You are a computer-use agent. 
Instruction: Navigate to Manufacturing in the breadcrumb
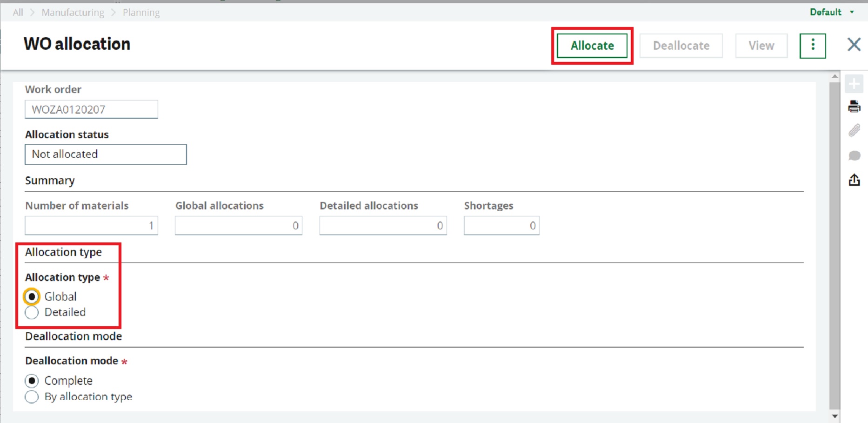click(x=73, y=12)
